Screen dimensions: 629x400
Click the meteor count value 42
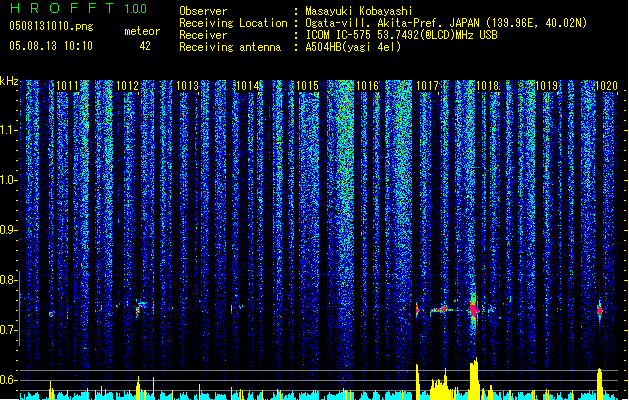pyautogui.click(x=145, y=46)
